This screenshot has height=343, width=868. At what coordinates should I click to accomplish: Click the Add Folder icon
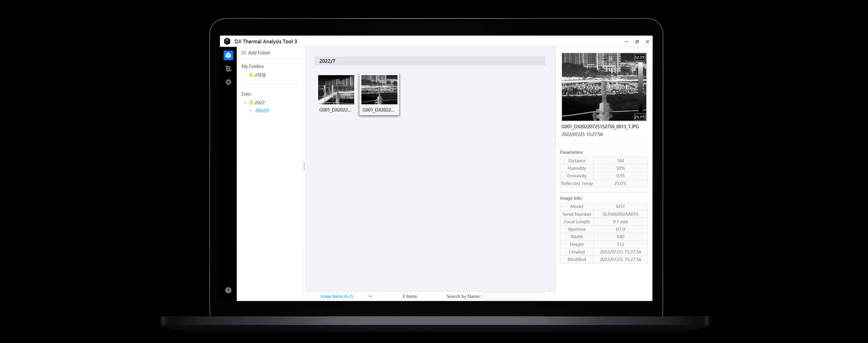point(244,52)
